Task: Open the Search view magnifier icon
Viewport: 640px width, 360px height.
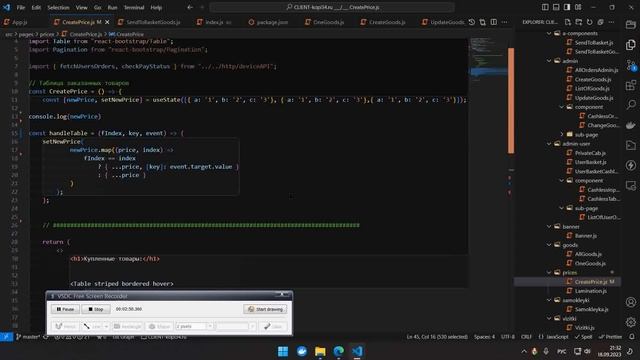Action: (x=631, y=105)
